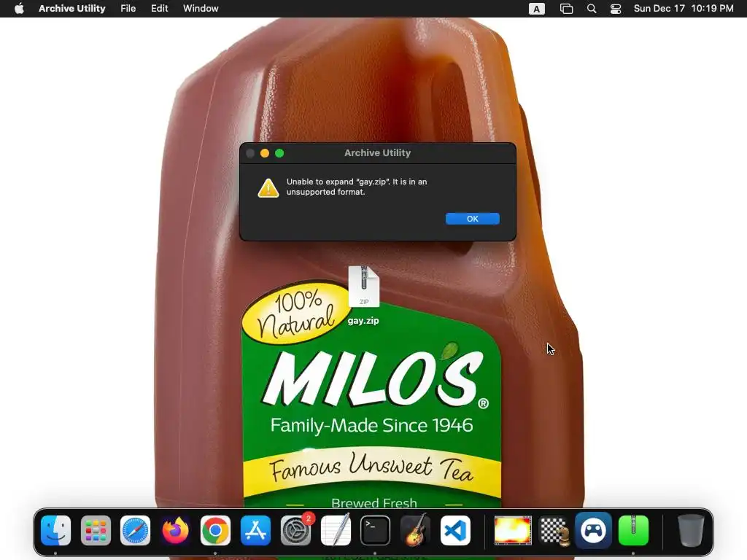Launch Chess from the Dock
This screenshot has width=747, height=560.
click(554, 531)
